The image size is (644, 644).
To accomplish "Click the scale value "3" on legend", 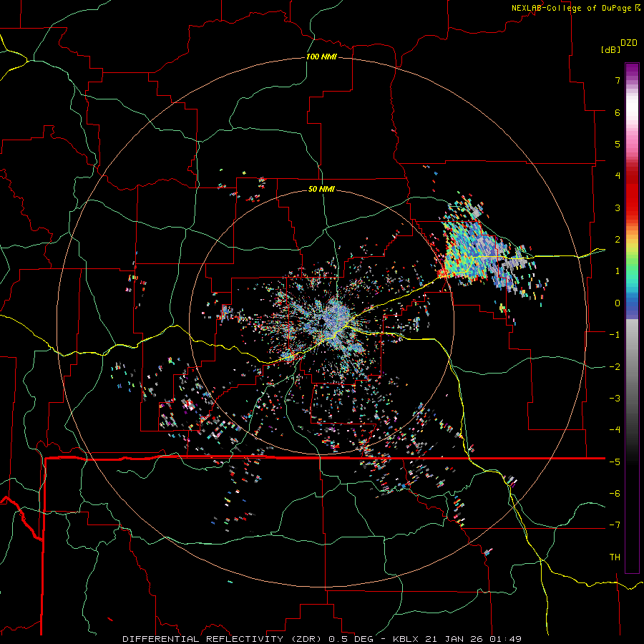I will point(618,208).
